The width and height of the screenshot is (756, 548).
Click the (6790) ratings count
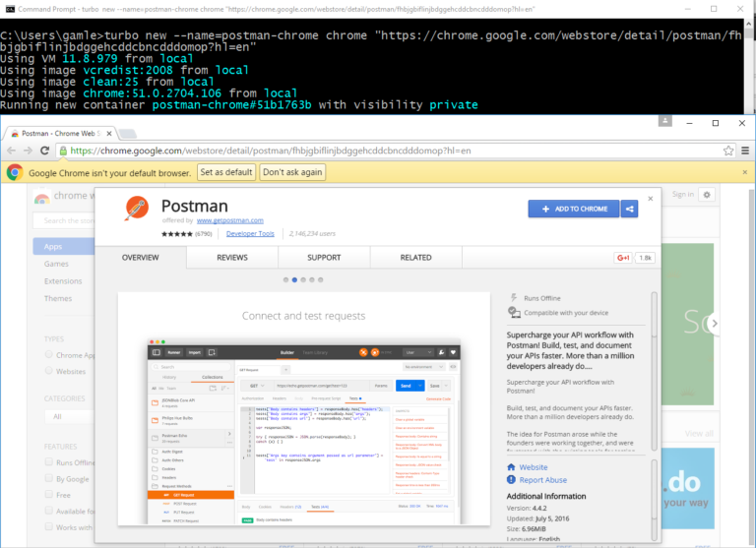pos(204,234)
